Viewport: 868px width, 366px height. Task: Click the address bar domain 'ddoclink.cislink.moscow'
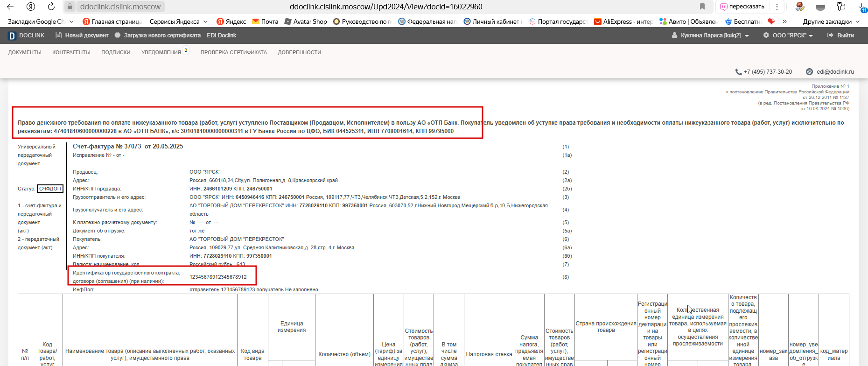(x=120, y=7)
